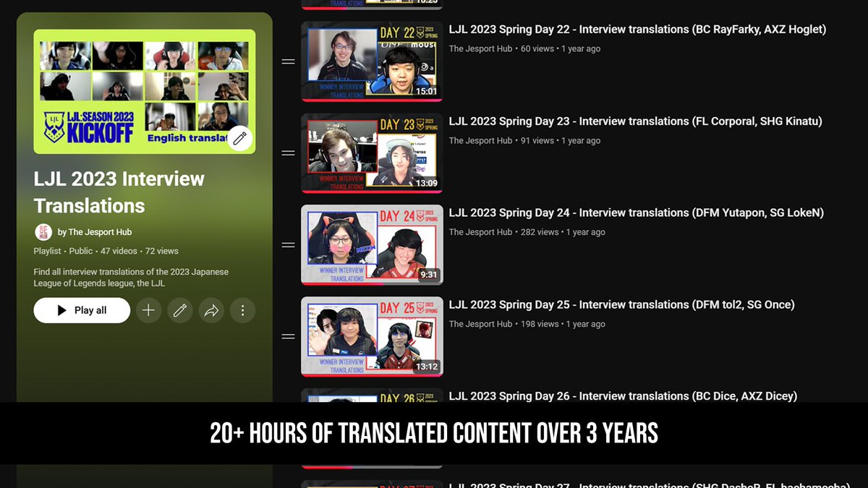Grab reorder handle for Day 25 video

288,336
